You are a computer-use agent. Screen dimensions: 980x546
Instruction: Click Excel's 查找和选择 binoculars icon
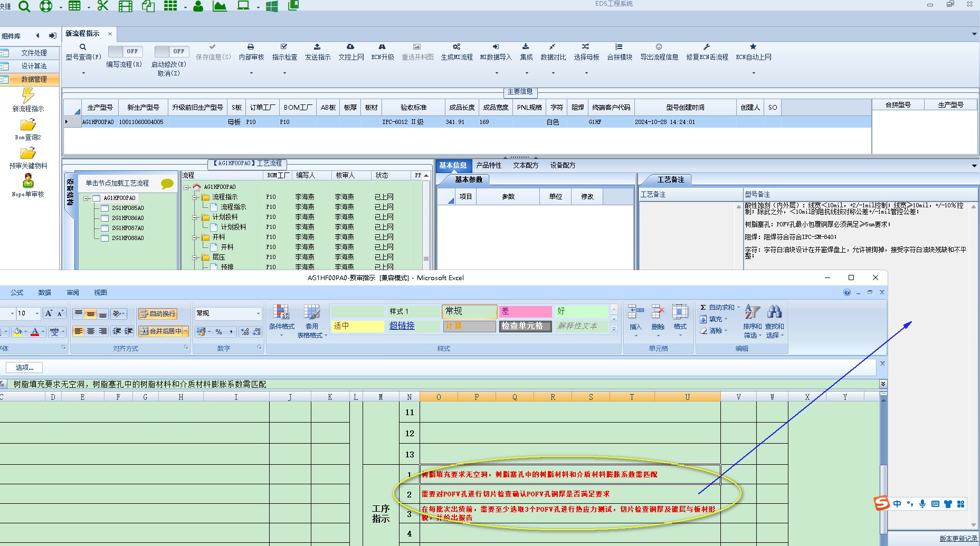pyautogui.click(x=775, y=312)
